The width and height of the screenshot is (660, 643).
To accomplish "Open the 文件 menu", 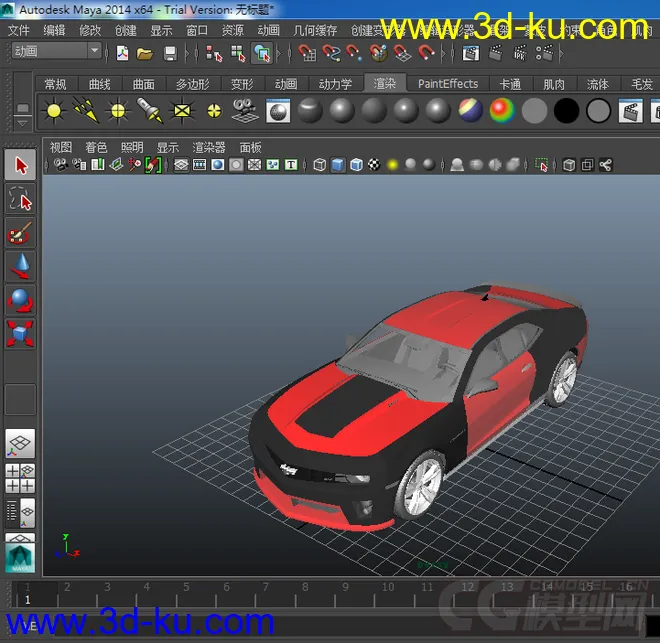I will point(19,31).
